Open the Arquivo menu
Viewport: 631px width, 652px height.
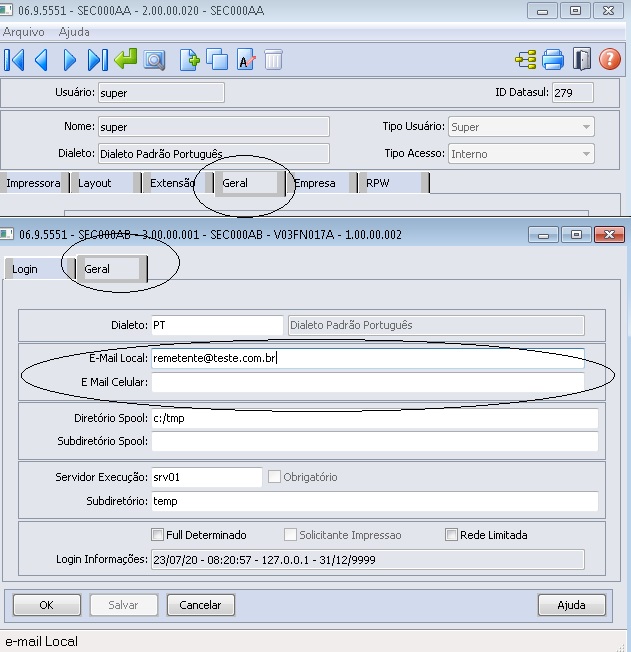pyautogui.click(x=24, y=32)
